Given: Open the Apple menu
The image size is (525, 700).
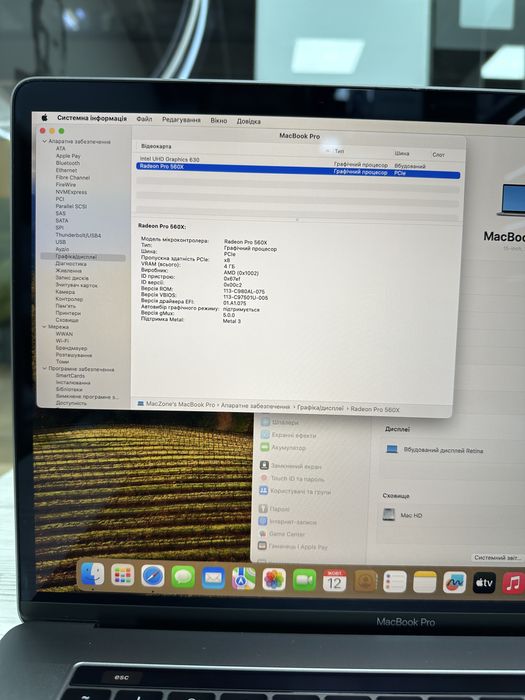Looking at the screenshot, I should tap(44, 118).
